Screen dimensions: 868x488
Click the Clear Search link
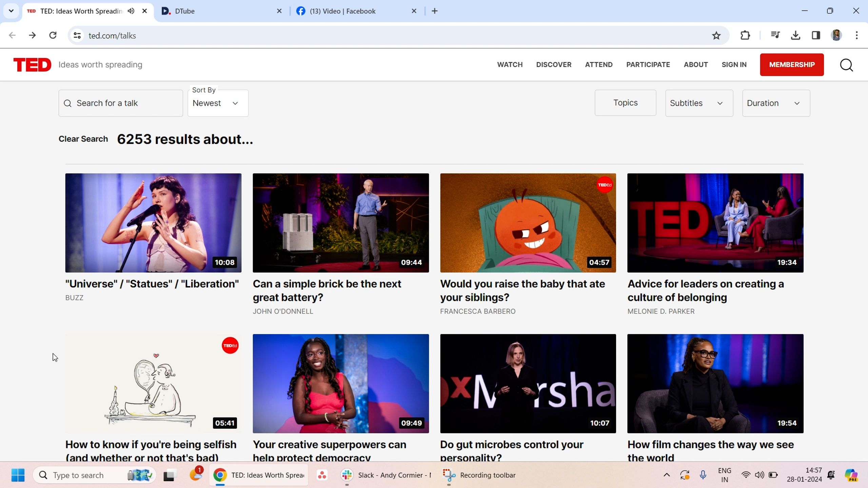tap(83, 139)
